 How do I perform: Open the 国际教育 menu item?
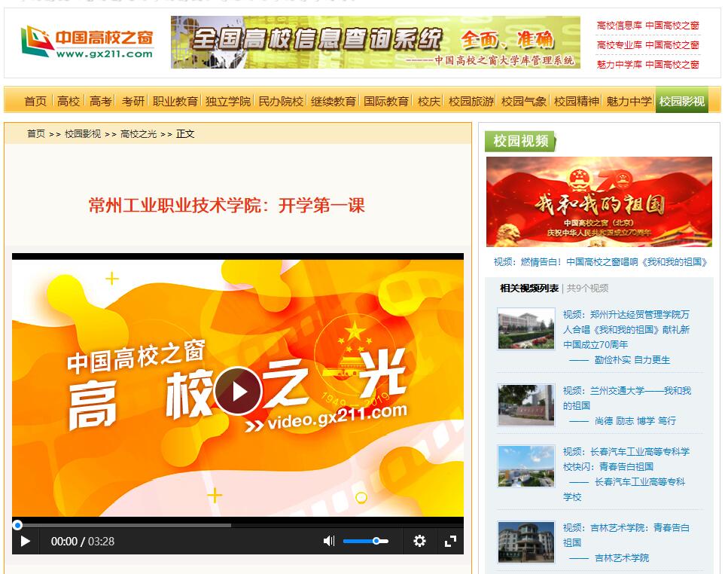pyautogui.click(x=385, y=101)
